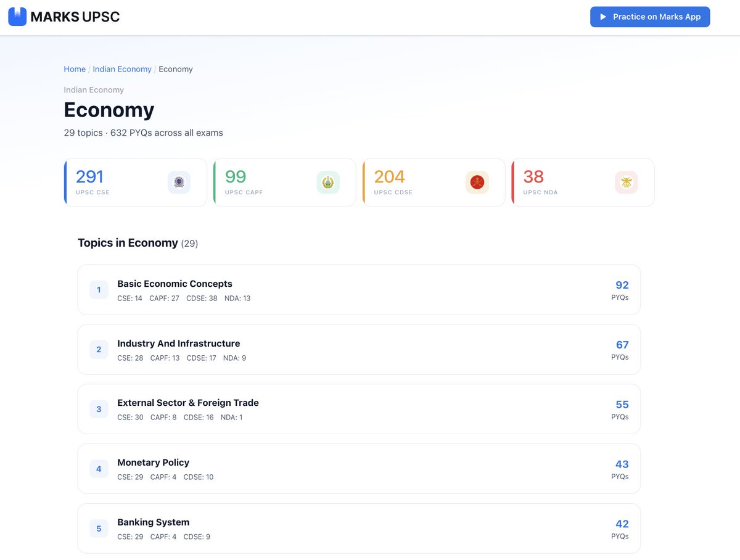Viewport: 740px width, 560px height.
Task: Open Industry And Infrastructure topic
Action: [x=359, y=350]
